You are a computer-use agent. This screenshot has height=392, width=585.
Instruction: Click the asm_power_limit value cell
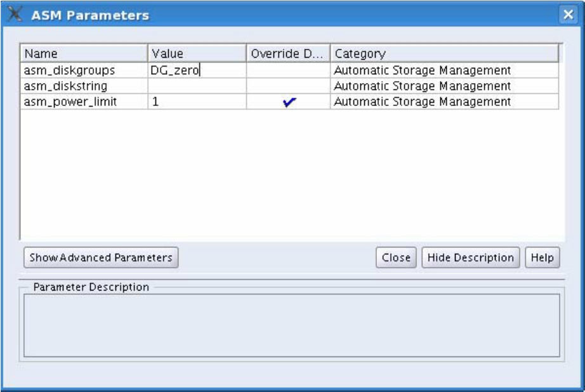197,101
